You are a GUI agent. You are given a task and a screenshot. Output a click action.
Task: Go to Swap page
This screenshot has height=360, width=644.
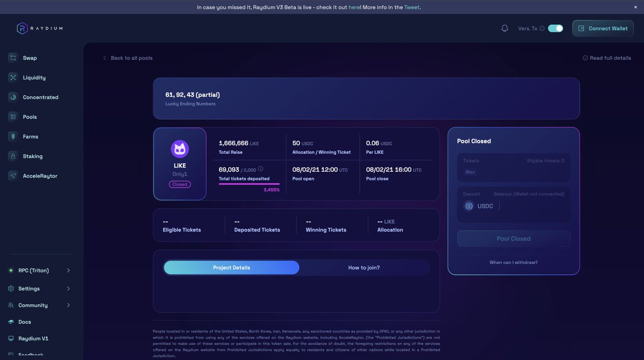(30, 57)
